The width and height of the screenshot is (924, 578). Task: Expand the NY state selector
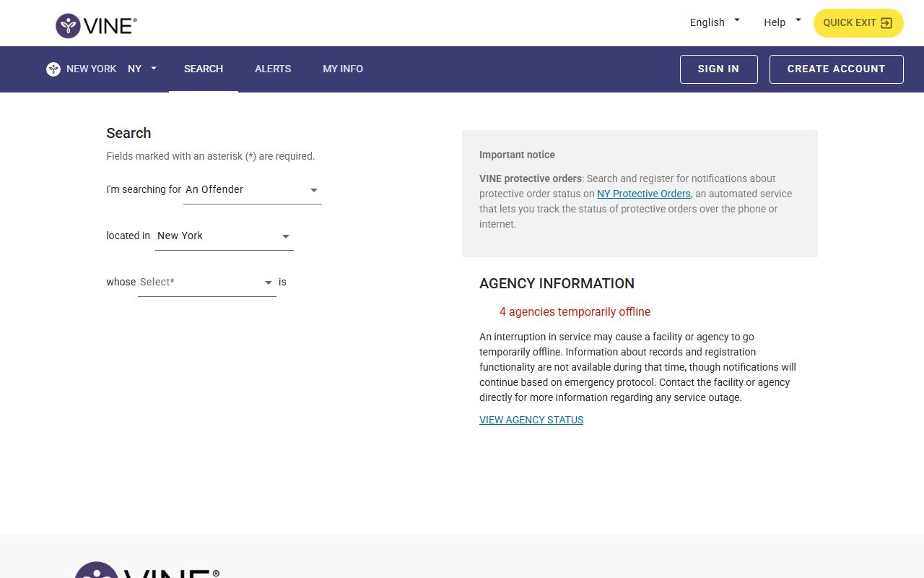pos(141,69)
